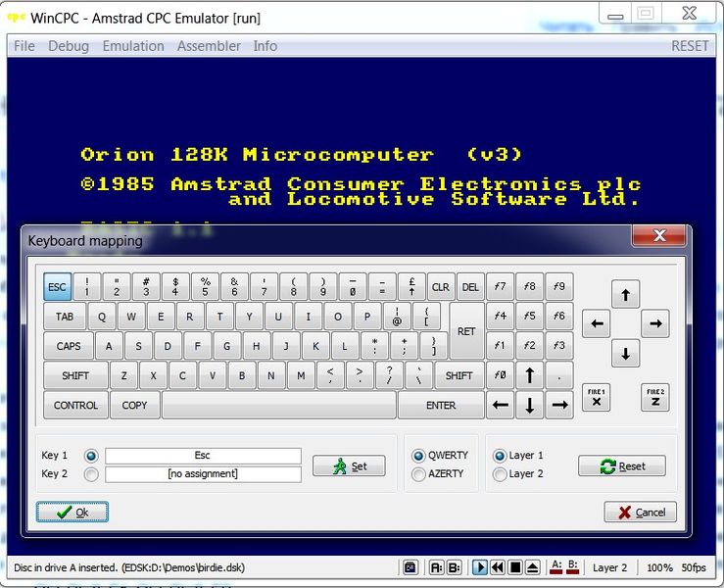Click the tape stop button in status bar
Screen dimensions: 724x588
[515, 567]
